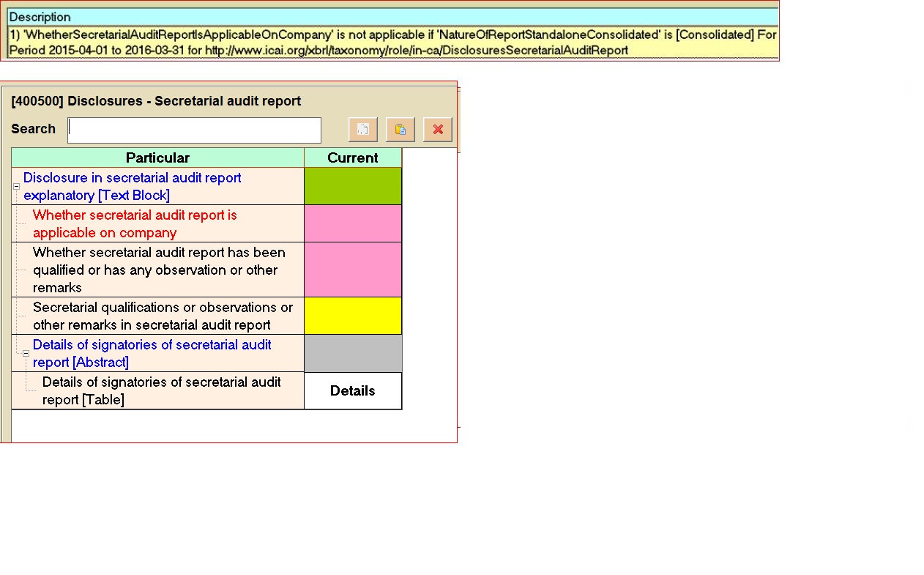Select the green Text Block value cell
This screenshot has height=575, width=924.
point(352,186)
